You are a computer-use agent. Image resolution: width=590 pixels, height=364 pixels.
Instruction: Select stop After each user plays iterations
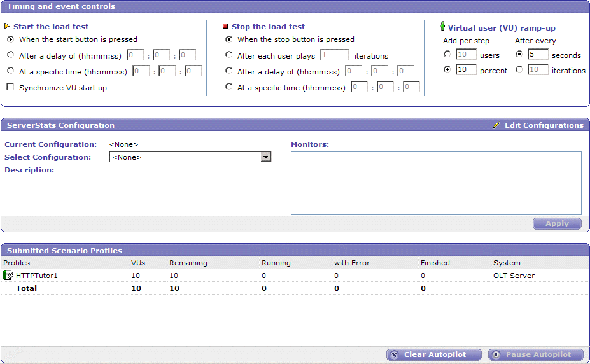click(x=228, y=55)
